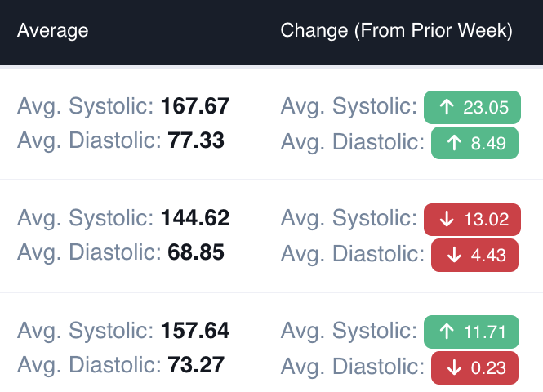Click the up arrow in 11.71 badge

(x=447, y=332)
